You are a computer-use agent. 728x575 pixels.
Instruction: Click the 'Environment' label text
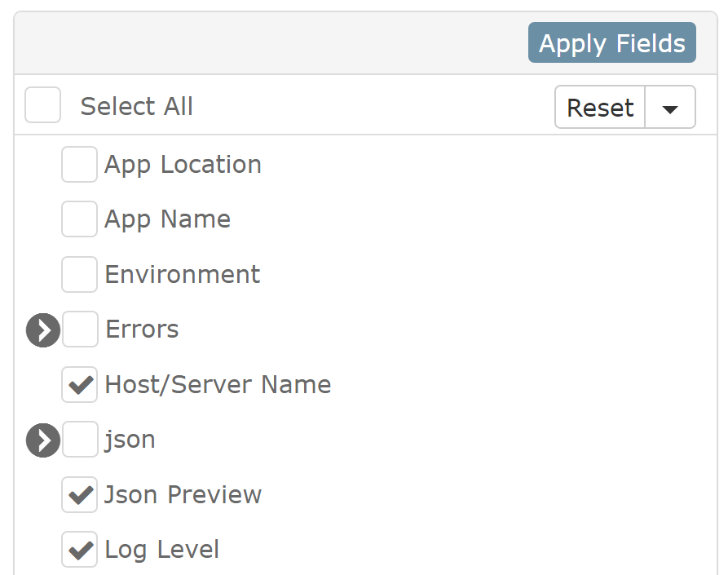click(x=183, y=275)
